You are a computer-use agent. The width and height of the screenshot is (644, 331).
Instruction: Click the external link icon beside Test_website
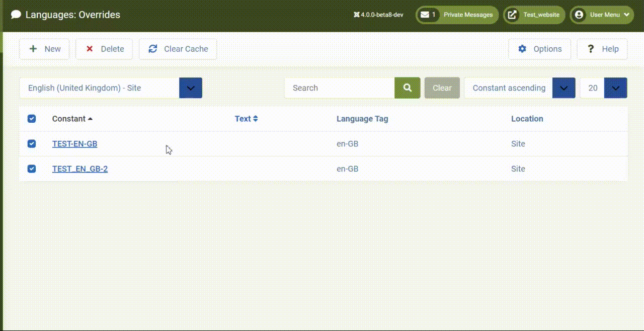[512, 15]
